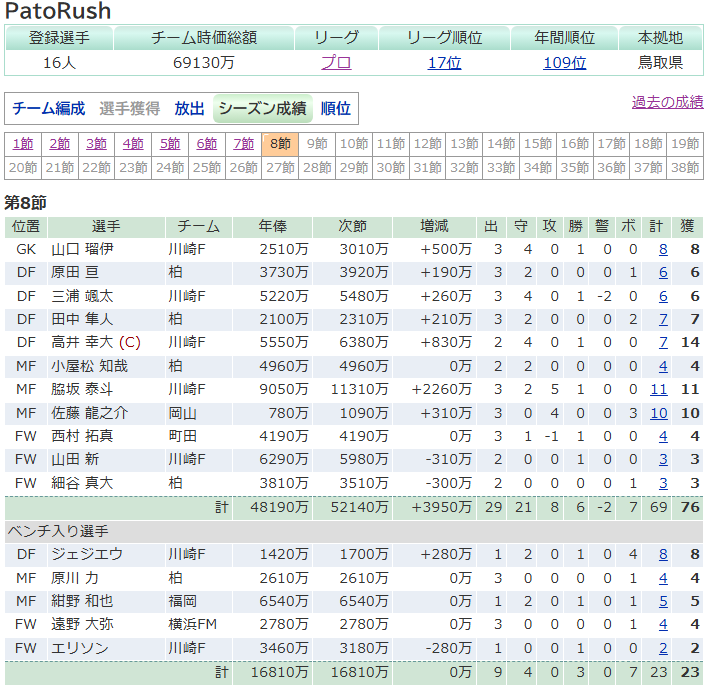Image resolution: width=707 pixels, height=687 pixels.
Task: Go to round 5節
Action: (x=170, y=144)
